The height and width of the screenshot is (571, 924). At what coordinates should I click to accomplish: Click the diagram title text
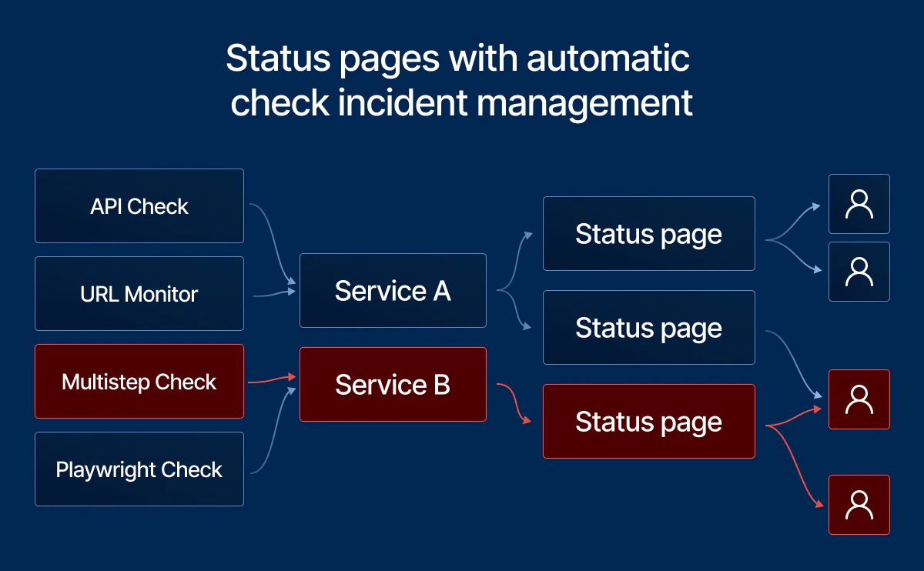point(460,79)
